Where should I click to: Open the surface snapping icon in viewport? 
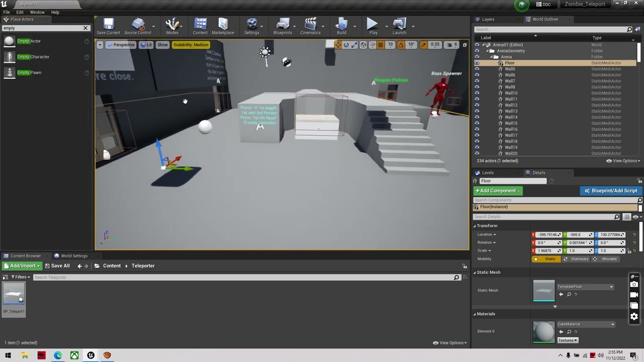[372, 45]
